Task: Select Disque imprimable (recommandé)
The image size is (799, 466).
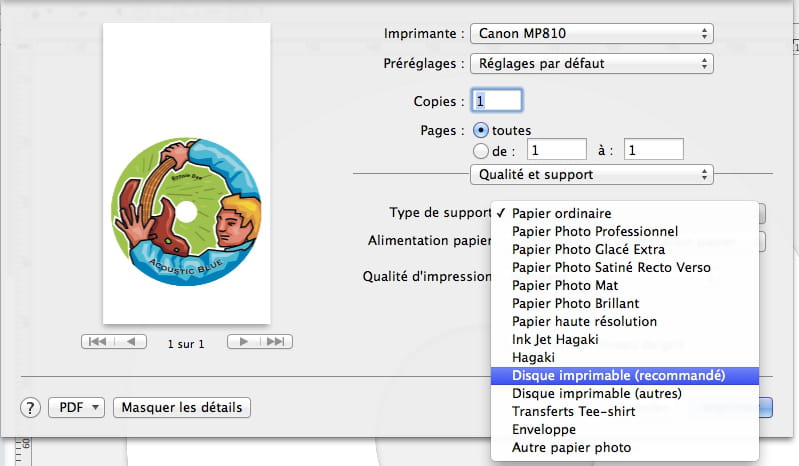Action: click(x=625, y=375)
